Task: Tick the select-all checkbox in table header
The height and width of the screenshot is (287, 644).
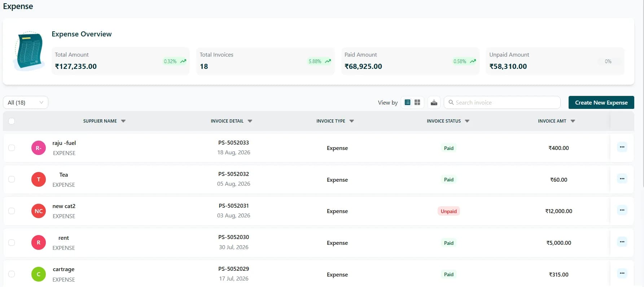Action: pos(12,121)
